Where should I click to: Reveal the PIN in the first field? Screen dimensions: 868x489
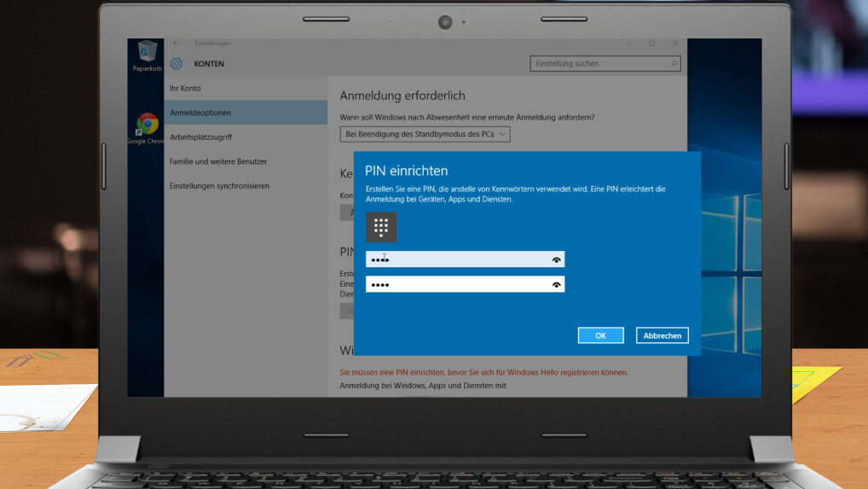point(557,259)
